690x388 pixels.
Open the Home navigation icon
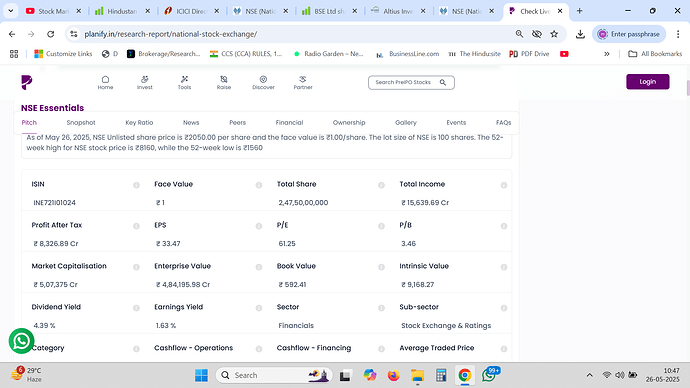pyautogui.click(x=105, y=82)
